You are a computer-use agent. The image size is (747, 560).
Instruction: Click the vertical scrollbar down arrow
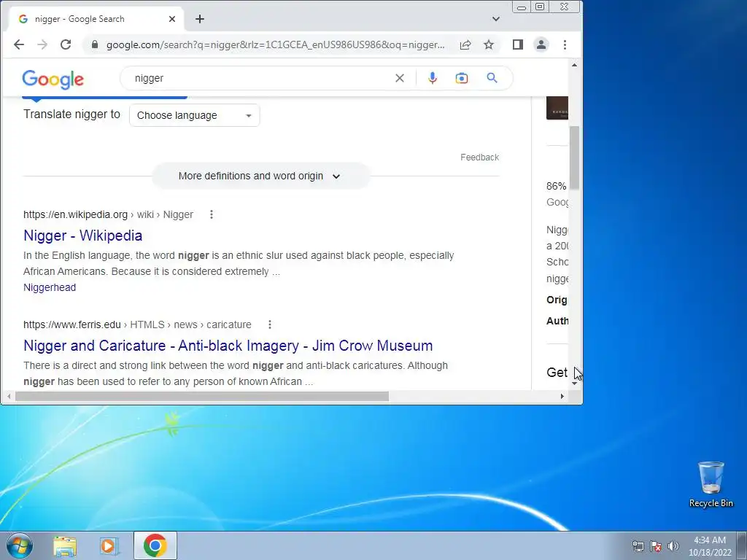point(575,384)
